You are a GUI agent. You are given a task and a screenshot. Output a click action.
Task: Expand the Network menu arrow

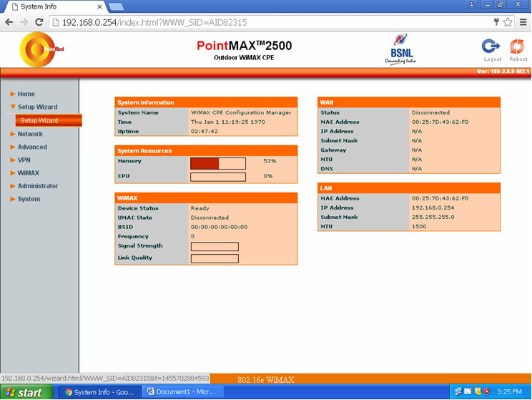(x=13, y=134)
